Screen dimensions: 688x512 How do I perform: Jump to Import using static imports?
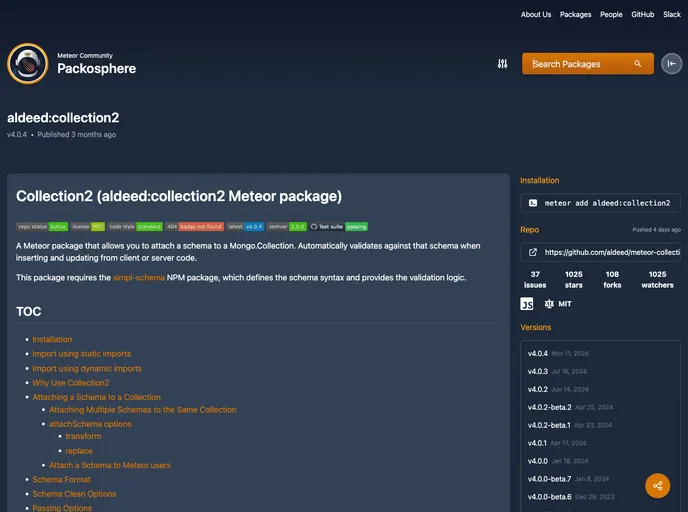pyautogui.click(x=82, y=354)
